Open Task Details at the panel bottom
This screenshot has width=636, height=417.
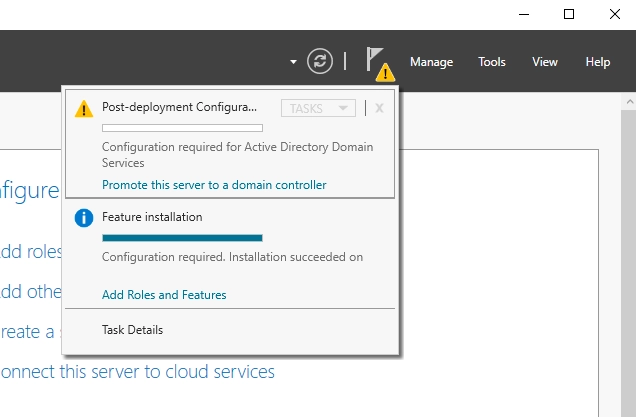coord(132,330)
